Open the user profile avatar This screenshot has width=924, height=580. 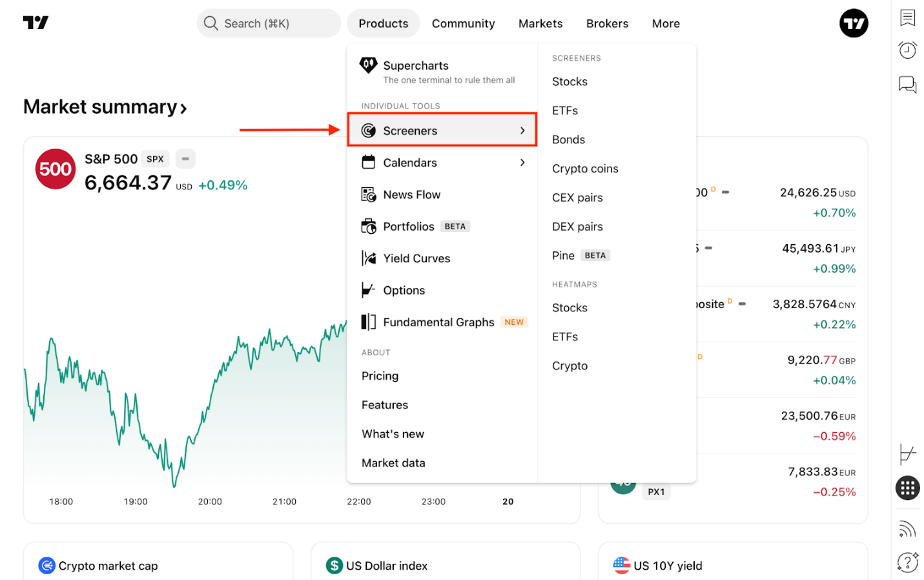click(x=853, y=23)
